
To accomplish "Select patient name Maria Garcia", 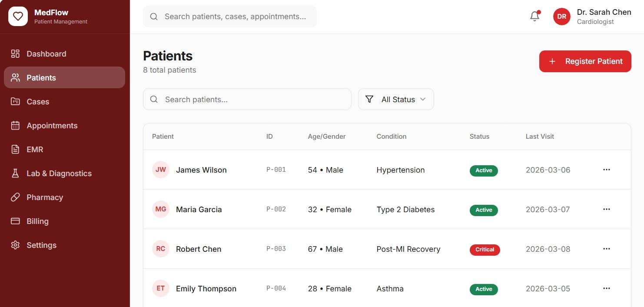I will click(x=199, y=210).
